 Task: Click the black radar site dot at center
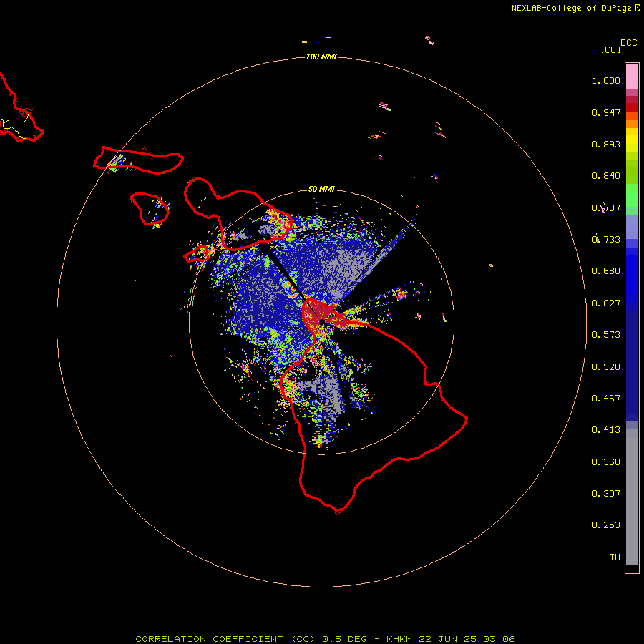(x=321, y=321)
